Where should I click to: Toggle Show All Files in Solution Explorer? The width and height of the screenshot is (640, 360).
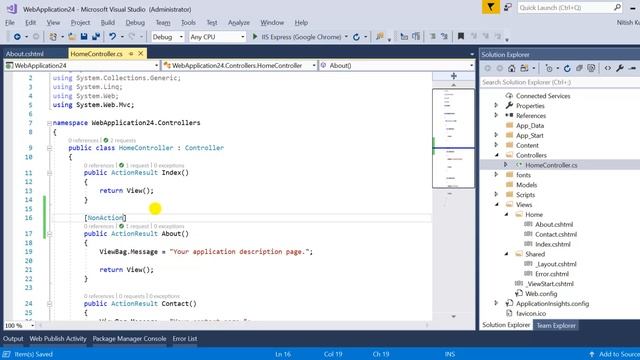click(591, 69)
